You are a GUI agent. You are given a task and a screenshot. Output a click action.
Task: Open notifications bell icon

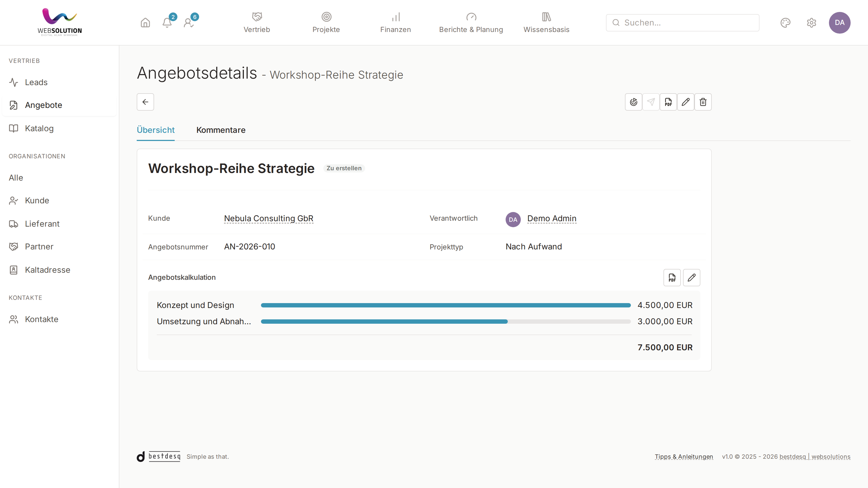(x=167, y=23)
